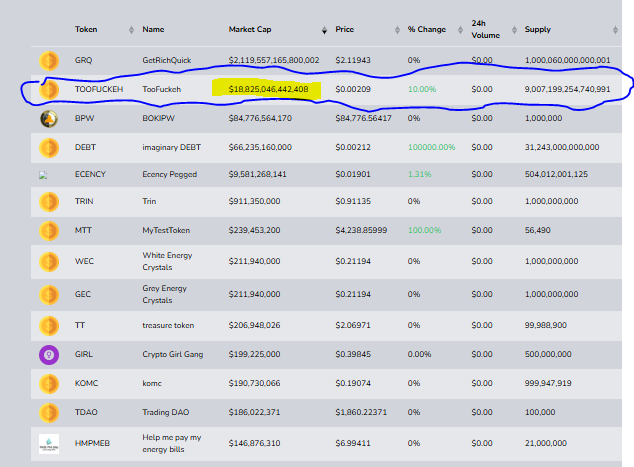This screenshot has height=467, width=634.
Task: Open the Trading DAO token name
Action: (166, 412)
